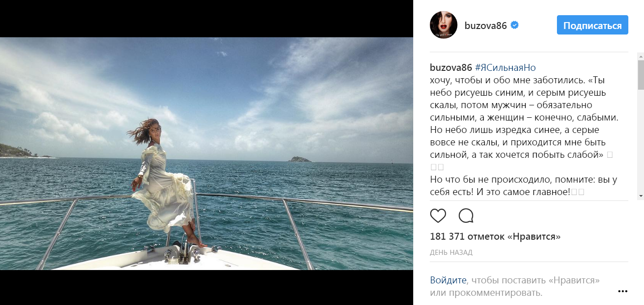Screen dimensions: 644x305
Task: Click the blue verified badge beside buzova86
Action: pyautogui.click(x=515, y=25)
